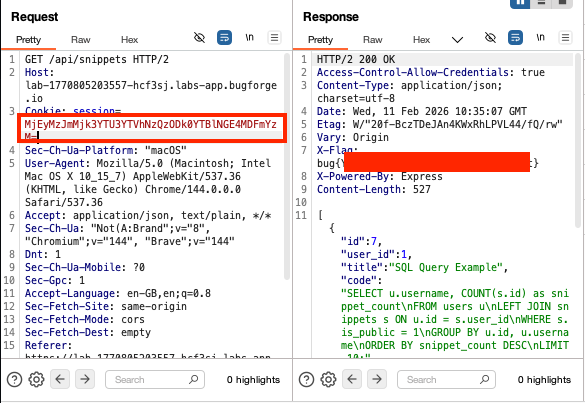Click the Request panel heading

pos(35,17)
